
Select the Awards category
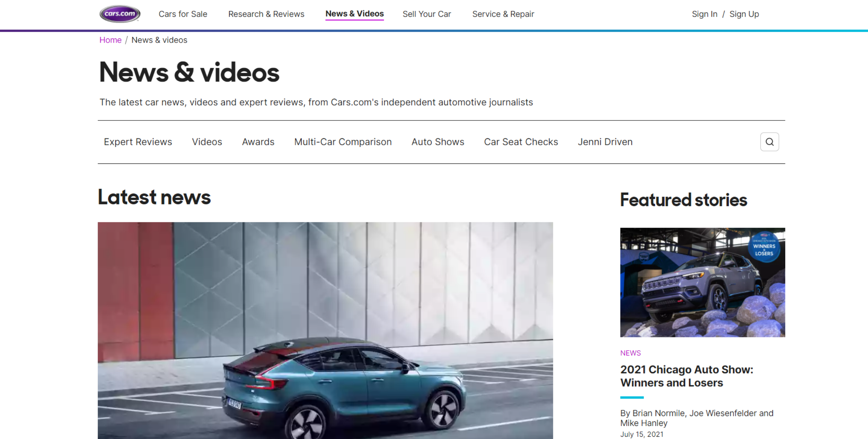point(258,142)
